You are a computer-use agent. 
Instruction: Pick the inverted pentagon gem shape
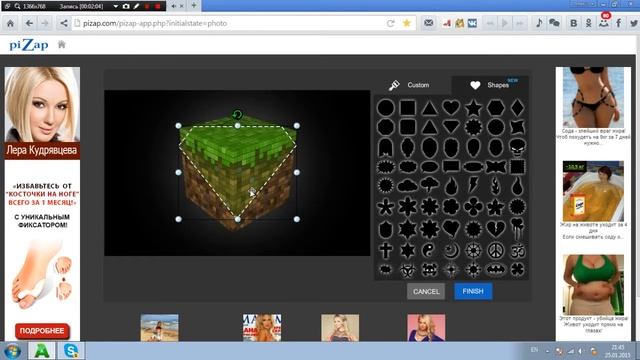point(451,127)
